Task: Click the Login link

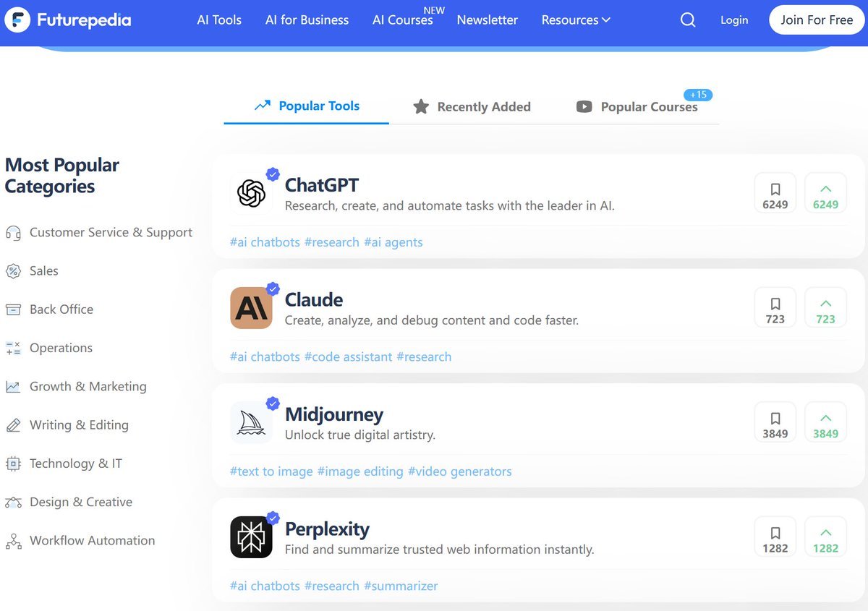Action: pyautogui.click(x=734, y=20)
